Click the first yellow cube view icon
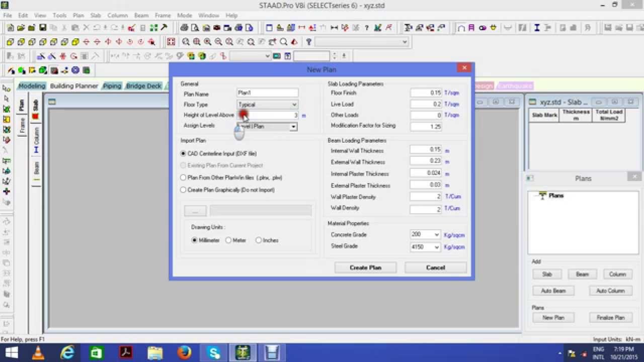644x362 pixels. [x=10, y=42]
